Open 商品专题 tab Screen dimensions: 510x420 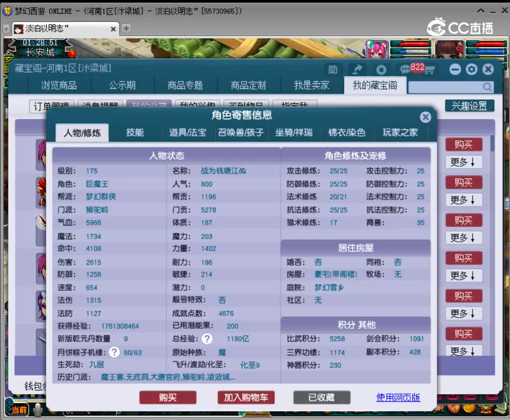click(x=185, y=85)
